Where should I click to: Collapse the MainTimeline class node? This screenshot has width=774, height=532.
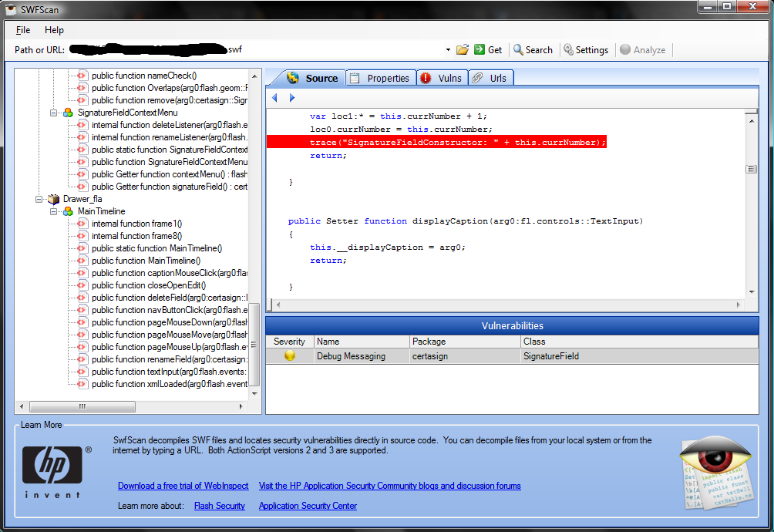(53, 212)
